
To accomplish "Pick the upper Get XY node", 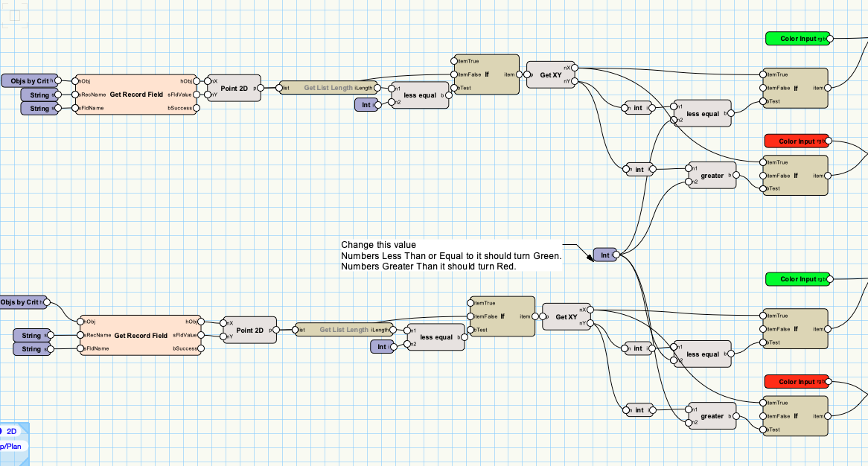I will click(551, 75).
